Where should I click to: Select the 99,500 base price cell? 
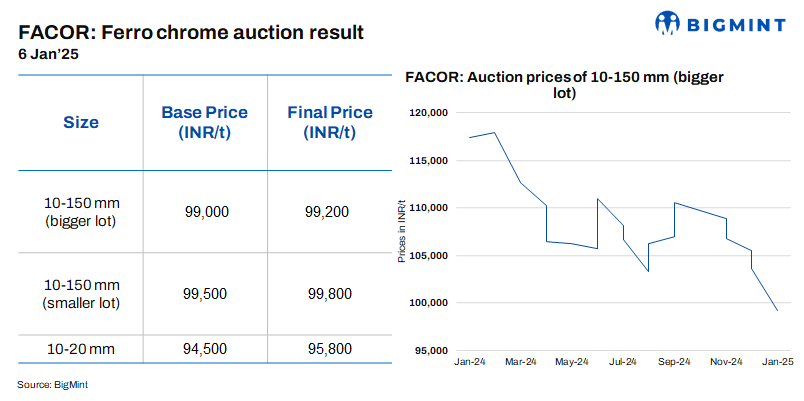click(207, 295)
